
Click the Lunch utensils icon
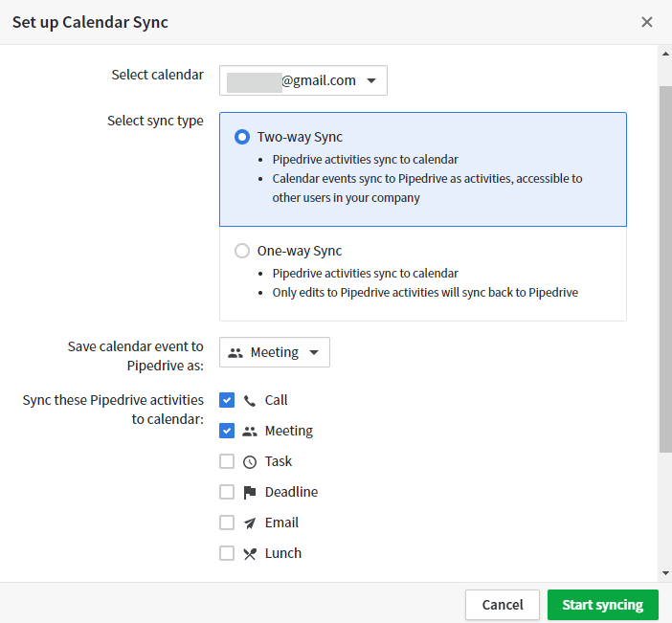[x=250, y=554]
